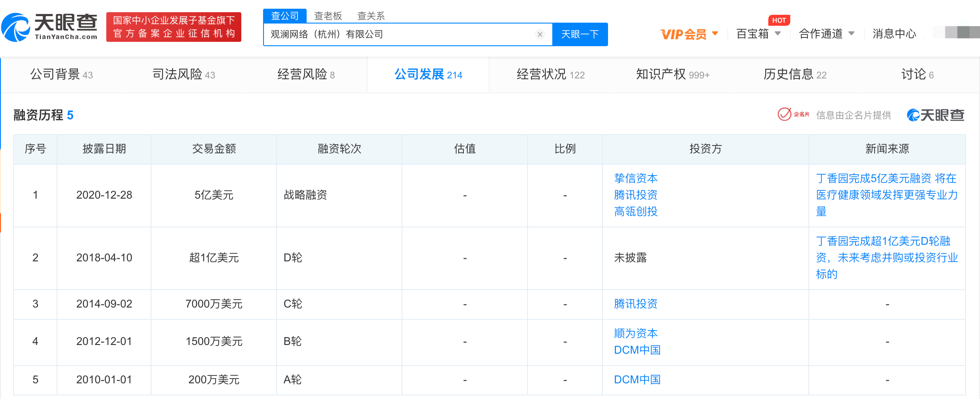The width and height of the screenshot is (980, 399).
Task: Open the 经营状况 tab
Action: click(551, 74)
